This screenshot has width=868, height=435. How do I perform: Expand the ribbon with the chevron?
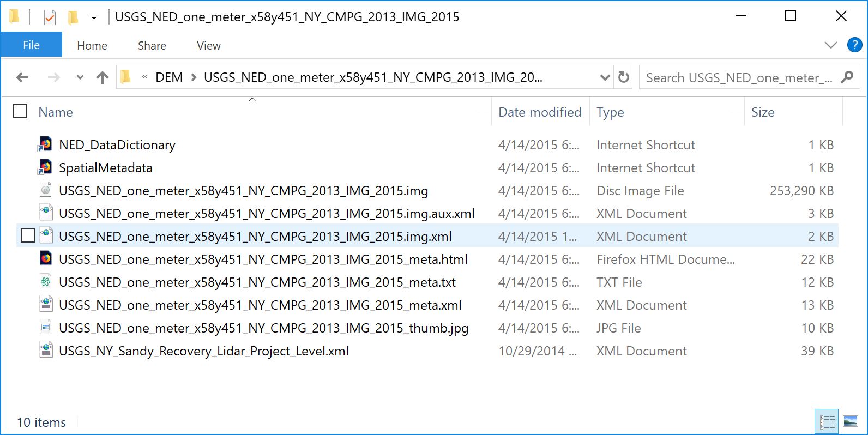(x=830, y=45)
